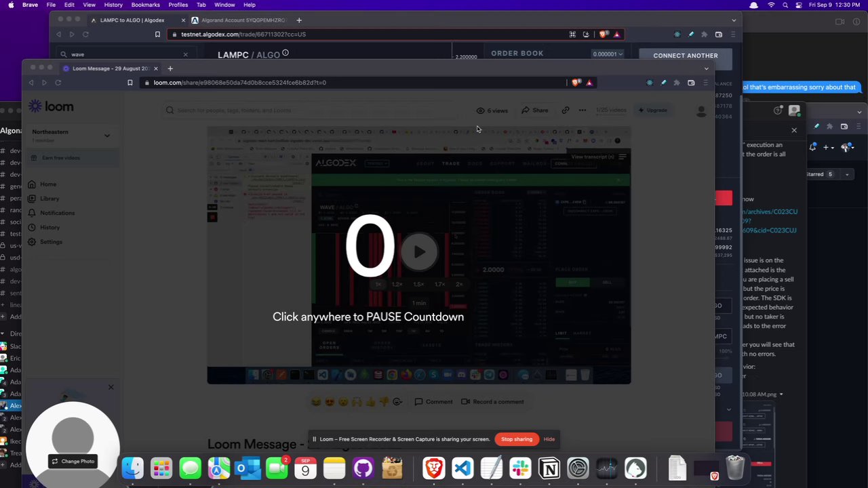Click the pause icon on the sharing bar
This screenshot has width=868, height=488.
coord(314,439)
